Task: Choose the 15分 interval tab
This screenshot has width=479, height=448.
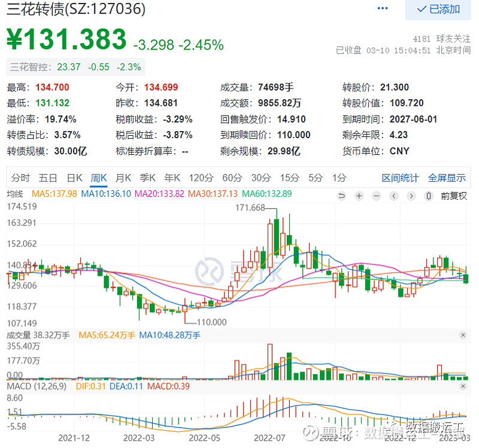Action: point(290,178)
